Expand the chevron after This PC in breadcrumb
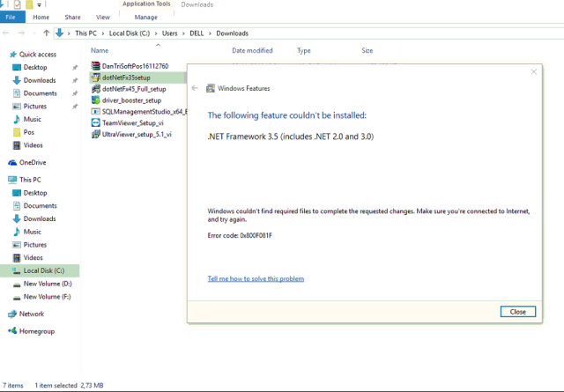Image resolution: width=564 pixels, height=392 pixels. click(x=103, y=33)
